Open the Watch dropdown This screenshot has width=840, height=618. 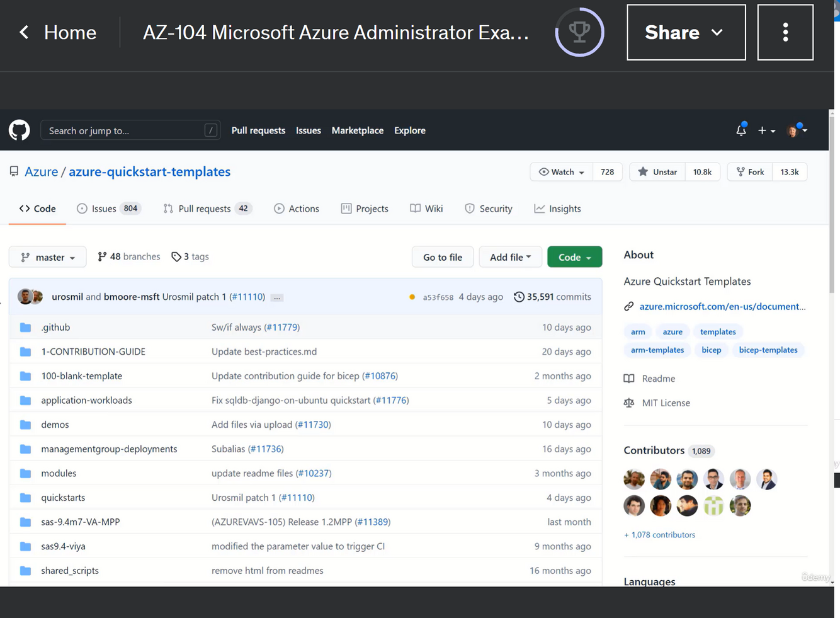[x=562, y=172]
